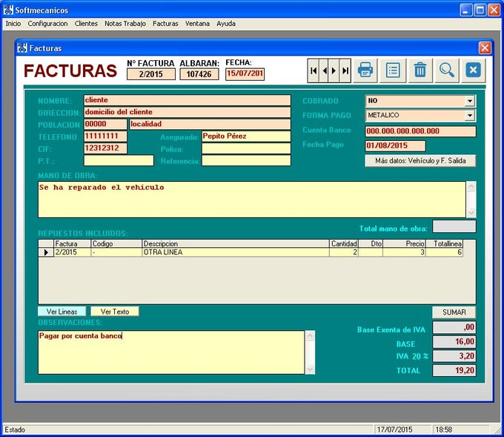Open the Ventana menu
Image resolution: width=504 pixels, height=437 pixels.
pyautogui.click(x=197, y=24)
